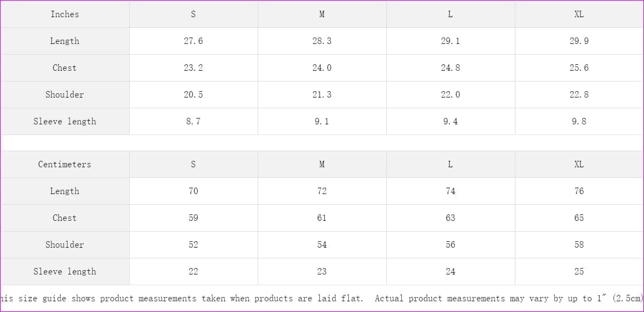This screenshot has height=312, width=644.
Task: Select the 29.9 length cell for XL
Action: (x=579, y=41)
